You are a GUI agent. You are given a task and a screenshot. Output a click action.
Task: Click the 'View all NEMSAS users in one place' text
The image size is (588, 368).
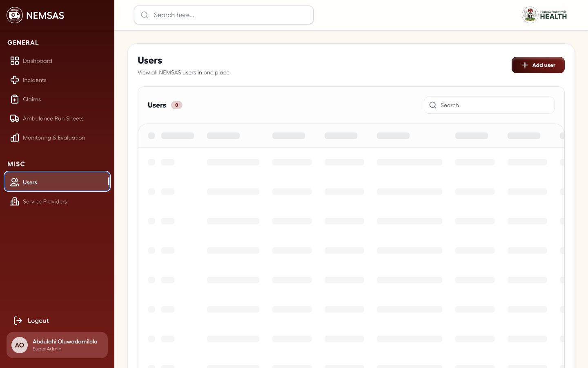pos(183,72)
